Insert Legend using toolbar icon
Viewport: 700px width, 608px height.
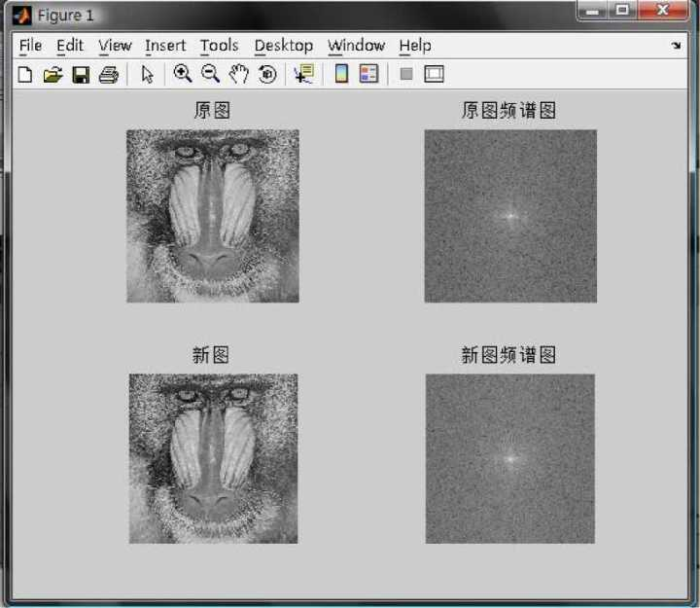369,74
